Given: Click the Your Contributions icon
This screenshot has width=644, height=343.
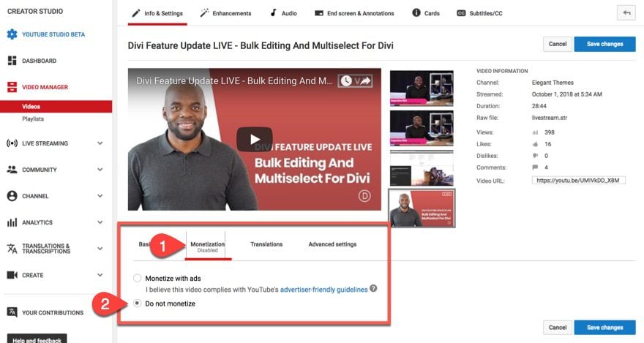Looking at the screenshot, I should pyautogui.click(x=12, y=312).
